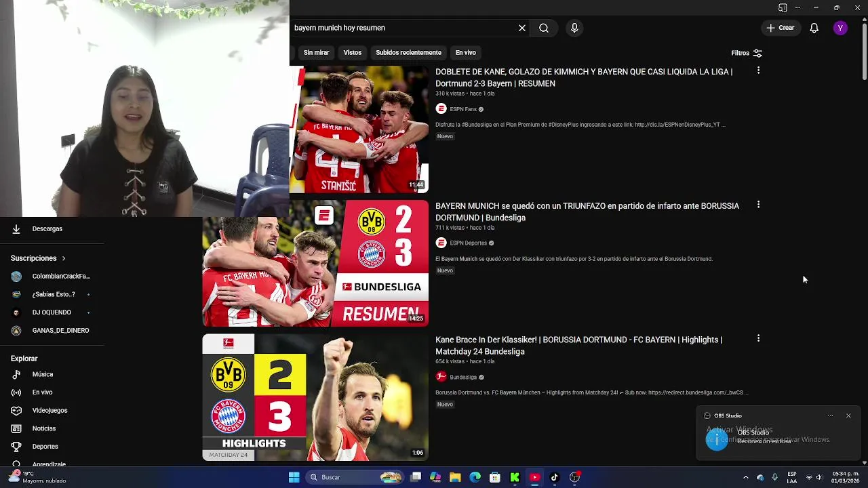Select the Vistos filter chip
868x488 pixels.
click(353, 53)
